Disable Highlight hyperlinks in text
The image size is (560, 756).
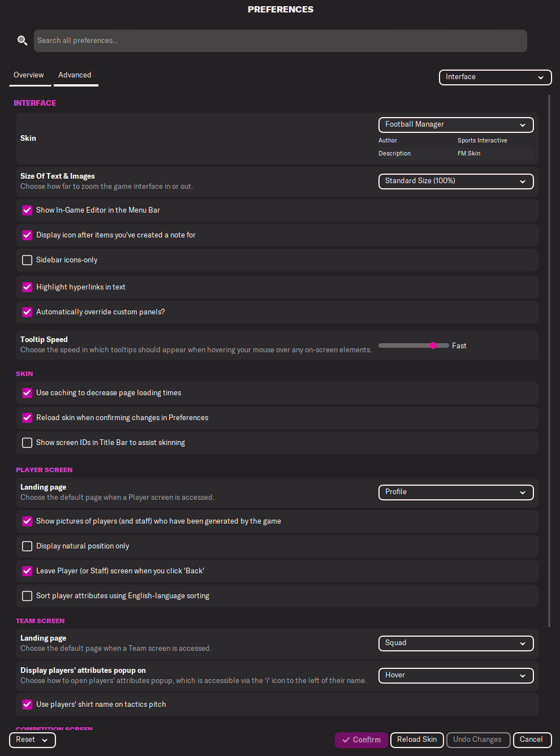pos(27,287)
